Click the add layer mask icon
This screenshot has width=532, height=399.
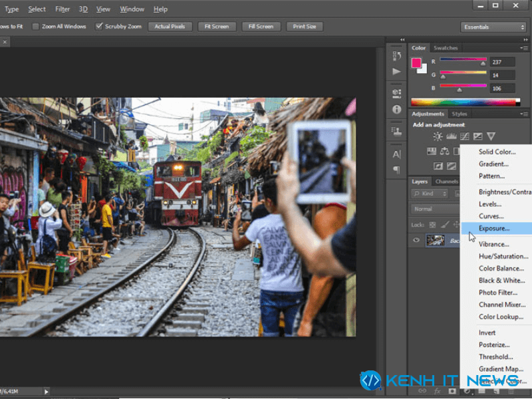coord(452,391)
